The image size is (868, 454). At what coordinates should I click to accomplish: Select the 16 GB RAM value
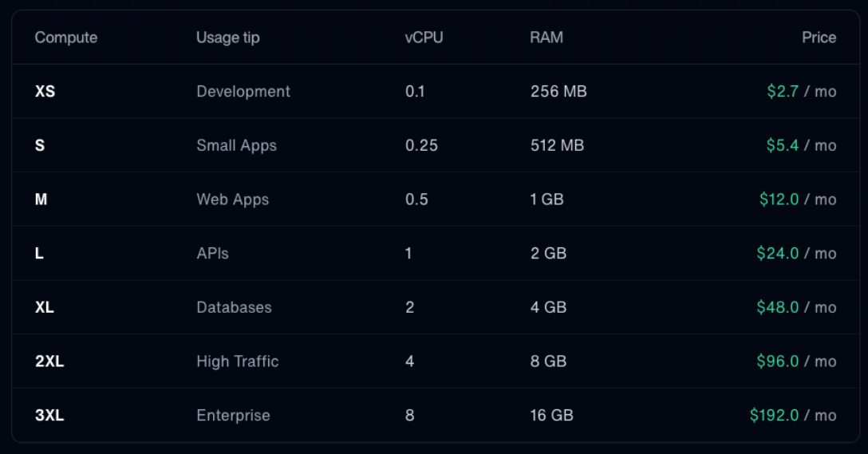(551, 416)
